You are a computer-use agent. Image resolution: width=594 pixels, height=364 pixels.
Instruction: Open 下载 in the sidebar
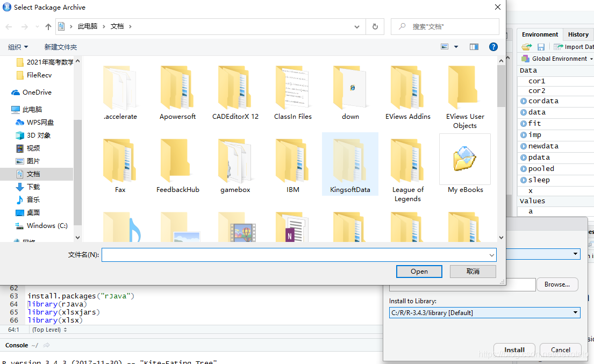coord(28,187)
